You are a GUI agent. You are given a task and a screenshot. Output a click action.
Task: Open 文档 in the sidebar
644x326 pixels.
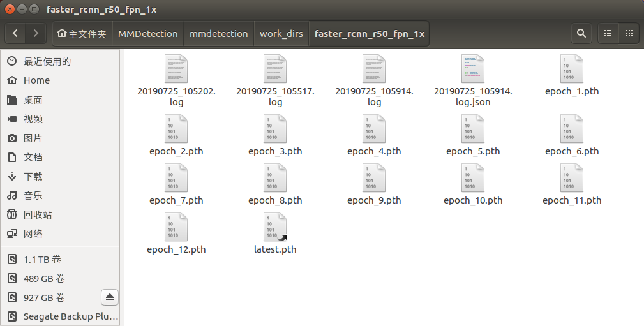[60, 157]
